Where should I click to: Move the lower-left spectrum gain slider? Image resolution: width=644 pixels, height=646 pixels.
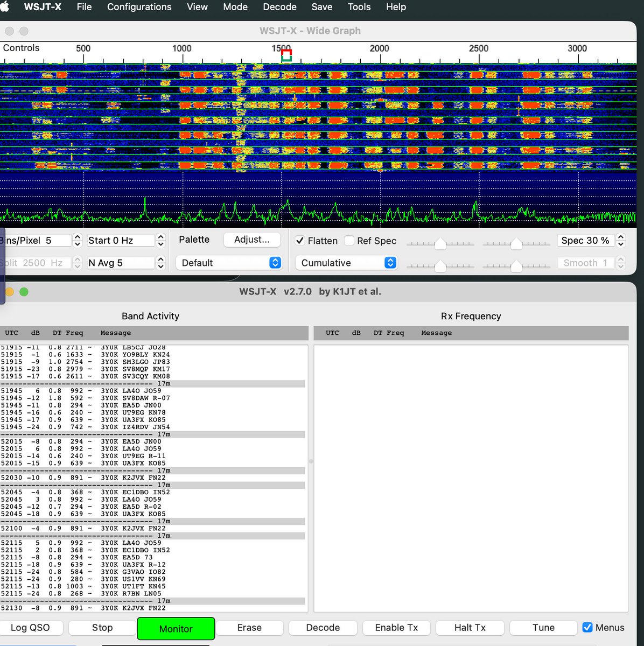coord(440,265)
